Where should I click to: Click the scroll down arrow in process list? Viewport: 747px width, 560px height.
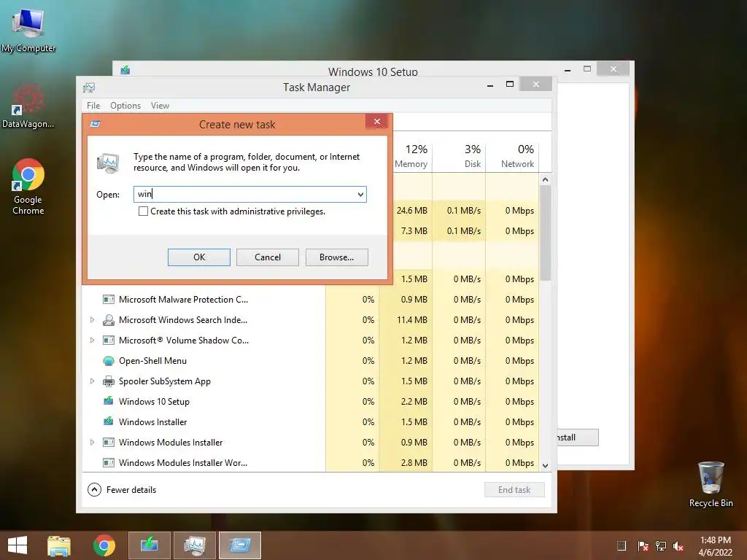546,465
